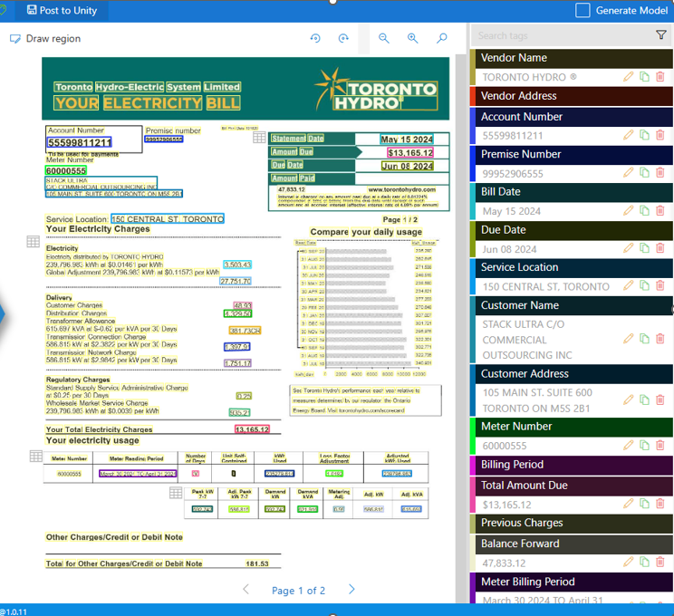Rotate the document clockwise
674x616 pixels.
[343, 38]
